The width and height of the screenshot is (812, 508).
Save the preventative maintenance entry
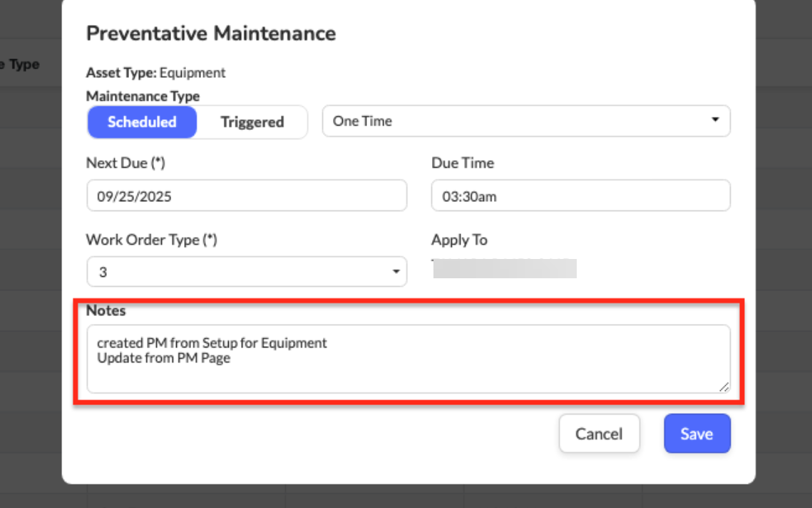pos(697,434)
